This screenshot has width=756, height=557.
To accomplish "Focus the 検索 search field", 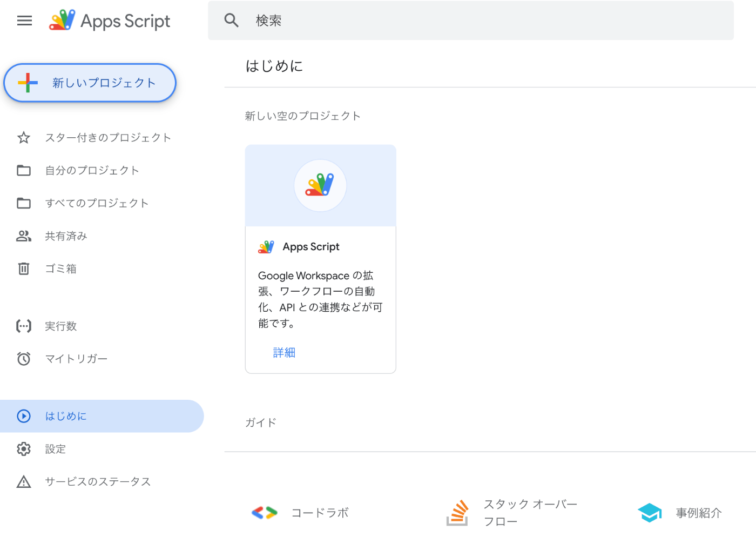I will coord(470,21).
